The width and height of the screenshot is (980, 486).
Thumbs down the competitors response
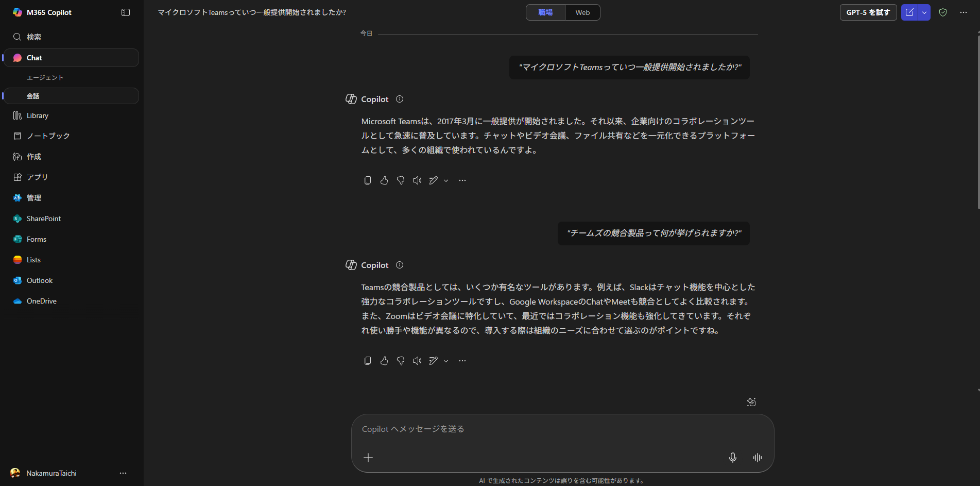[401, 361]
